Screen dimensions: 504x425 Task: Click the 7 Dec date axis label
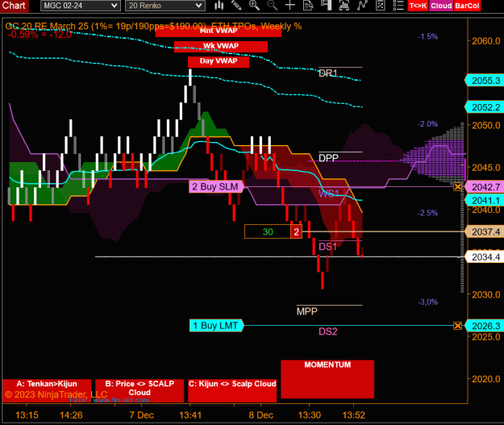coord(142,415)
